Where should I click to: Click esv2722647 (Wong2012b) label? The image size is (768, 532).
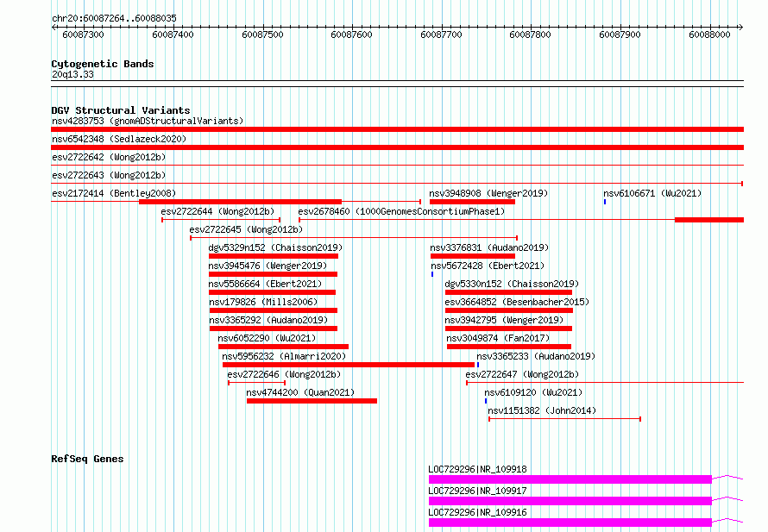521,374
